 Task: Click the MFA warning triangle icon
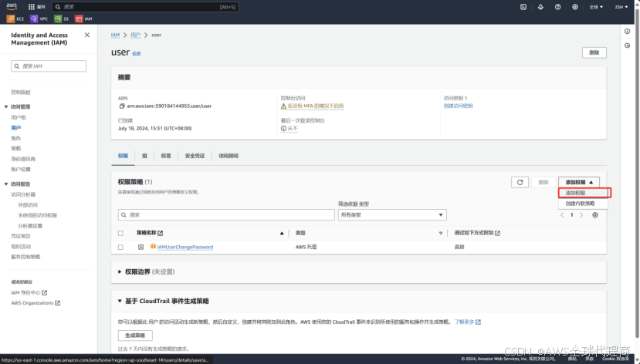(283, 106)
